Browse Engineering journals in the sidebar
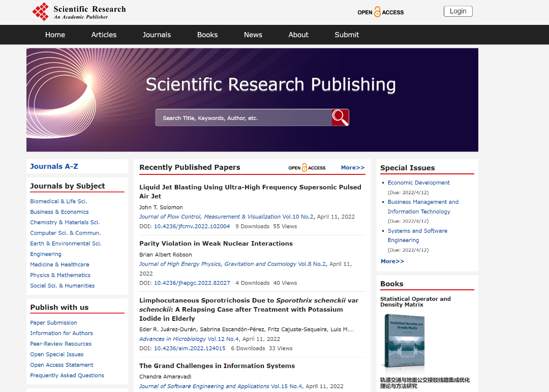This screenshot has width=549, height=392. [x=46, y=254]
